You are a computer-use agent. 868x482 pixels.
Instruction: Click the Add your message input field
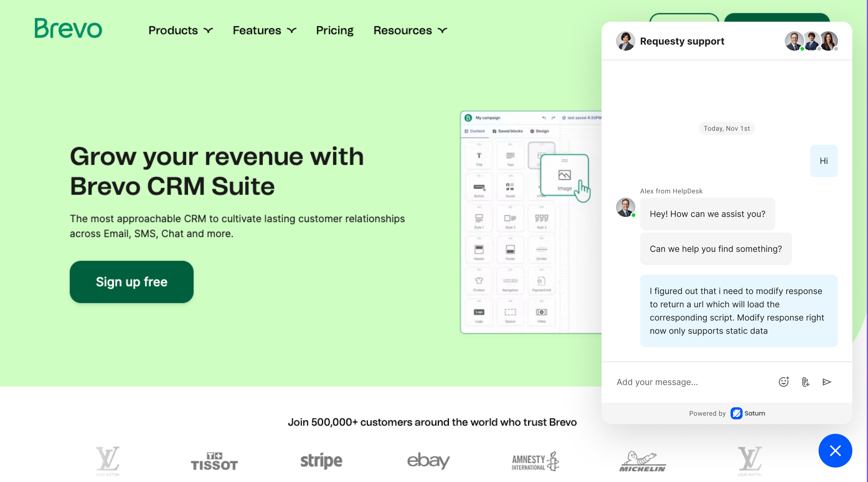click(691, 382)
